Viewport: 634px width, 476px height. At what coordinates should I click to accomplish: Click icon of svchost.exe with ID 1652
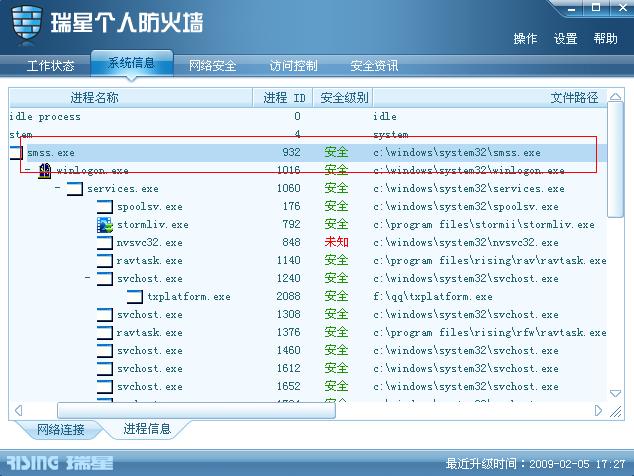(105, 387)
